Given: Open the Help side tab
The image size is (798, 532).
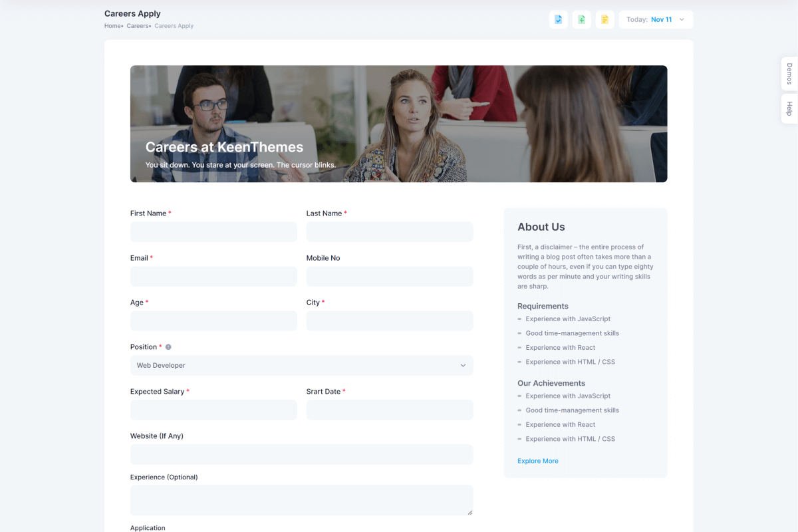Looking at the screenshot, I should [x=789, y=108].
